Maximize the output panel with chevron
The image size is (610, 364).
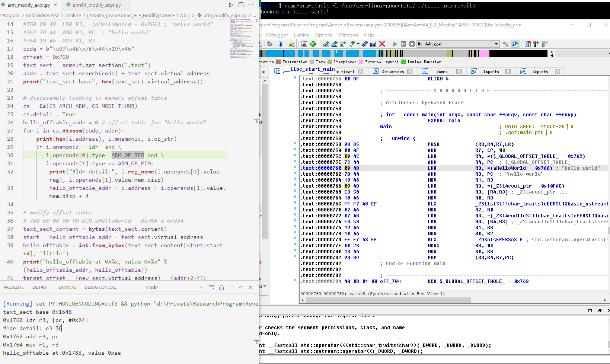point(241,287)
